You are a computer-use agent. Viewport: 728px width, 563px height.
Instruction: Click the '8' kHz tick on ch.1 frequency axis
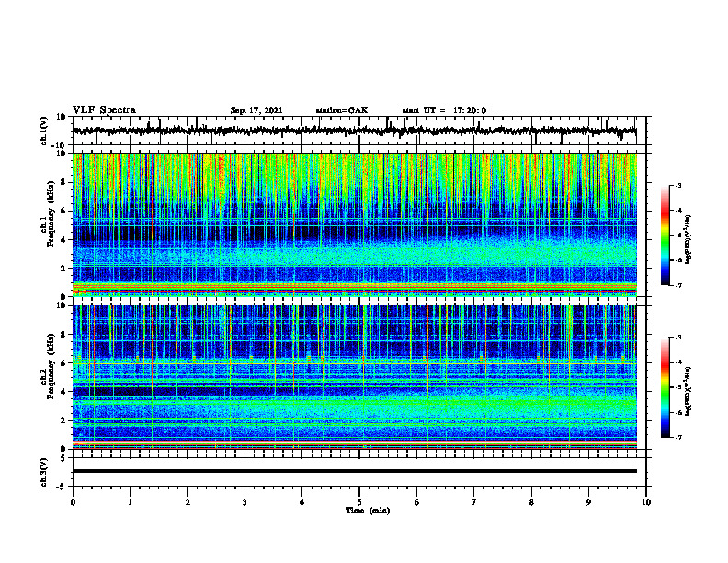[63, 182]
